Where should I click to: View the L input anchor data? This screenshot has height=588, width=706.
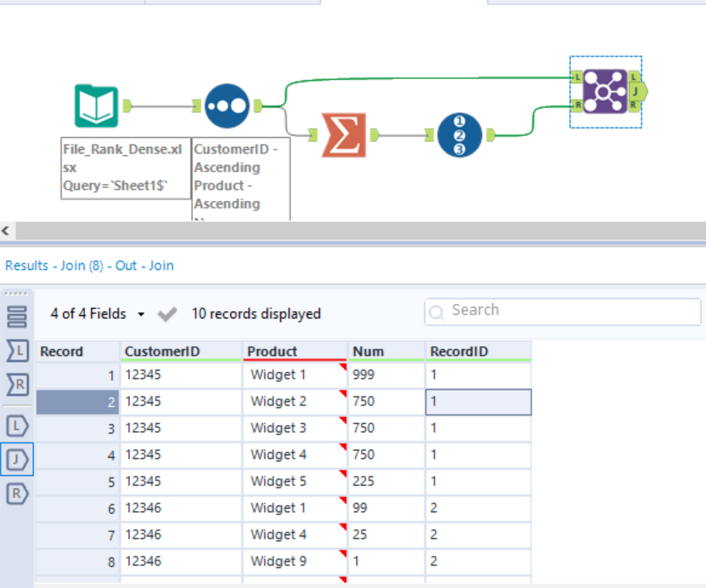[17, 351]
